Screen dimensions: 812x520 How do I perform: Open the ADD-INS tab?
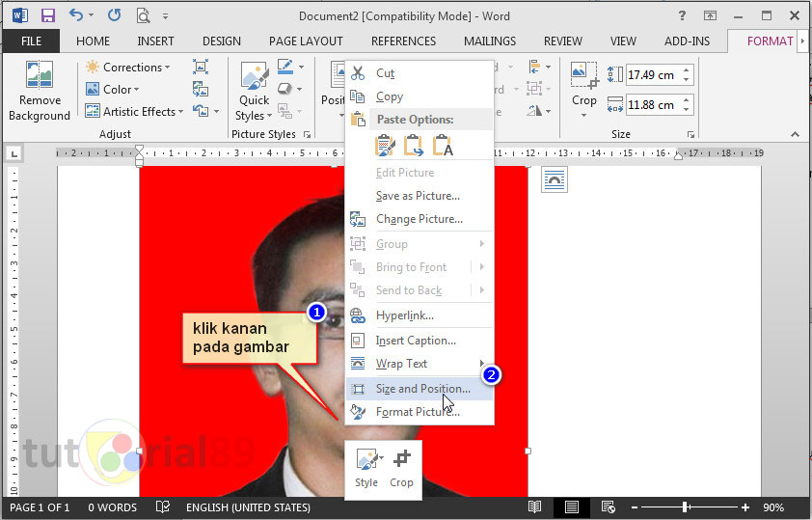pyautogui.click(x=687, y=41)
